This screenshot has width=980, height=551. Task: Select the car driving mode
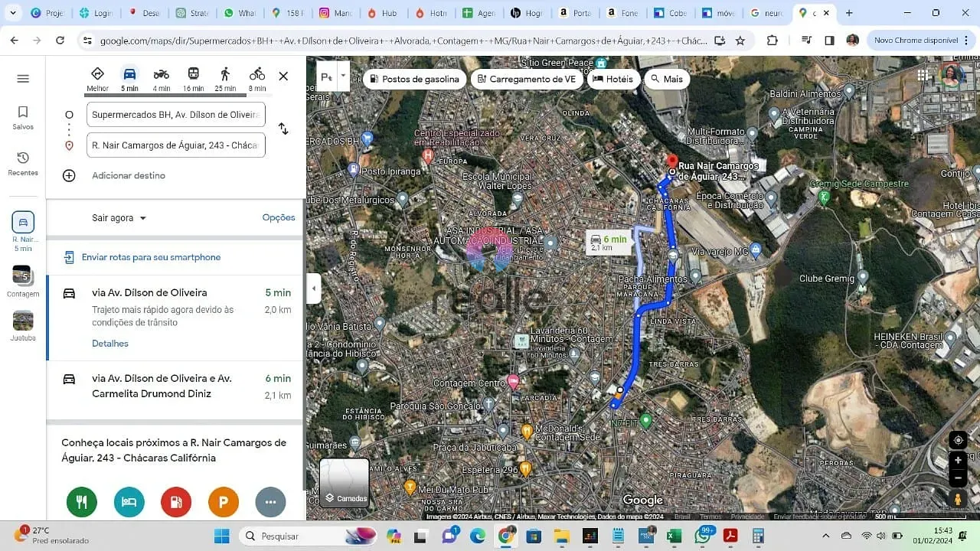129,79
